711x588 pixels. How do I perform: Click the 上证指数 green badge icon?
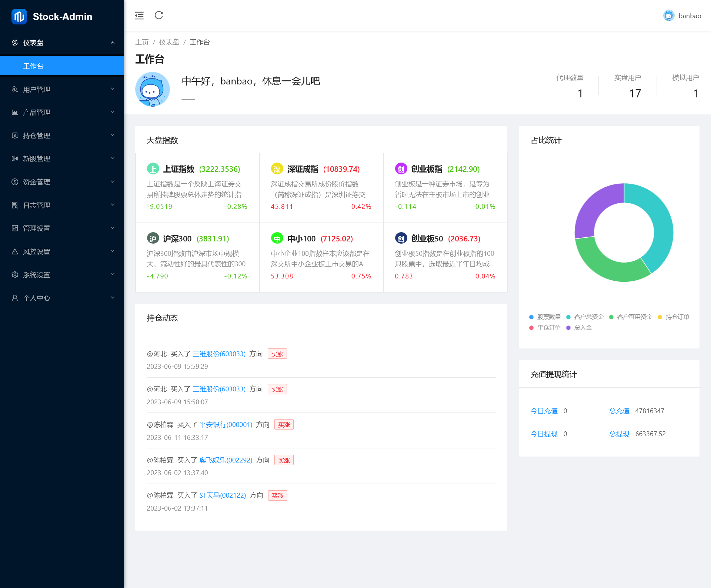pyautogui.click(x=153, y=169)
